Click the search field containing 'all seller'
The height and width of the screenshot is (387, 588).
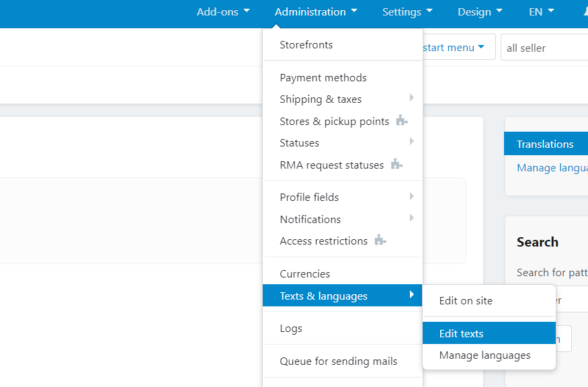click(544, 48)
